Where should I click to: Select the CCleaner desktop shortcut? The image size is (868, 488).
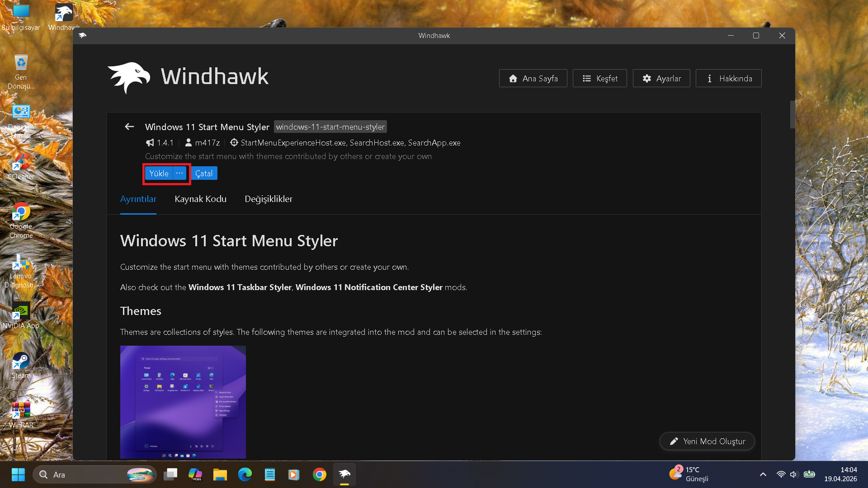click(x=21, y=166)
